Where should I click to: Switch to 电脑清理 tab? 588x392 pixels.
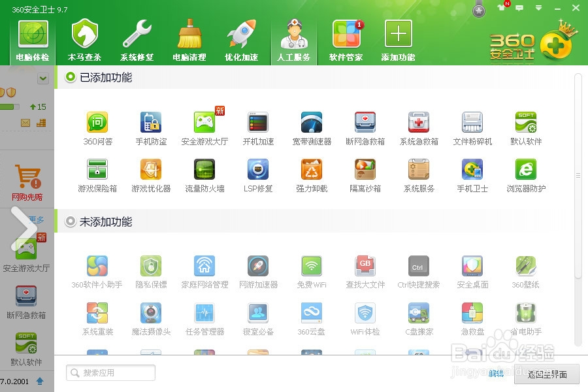[x=189, y=41]
